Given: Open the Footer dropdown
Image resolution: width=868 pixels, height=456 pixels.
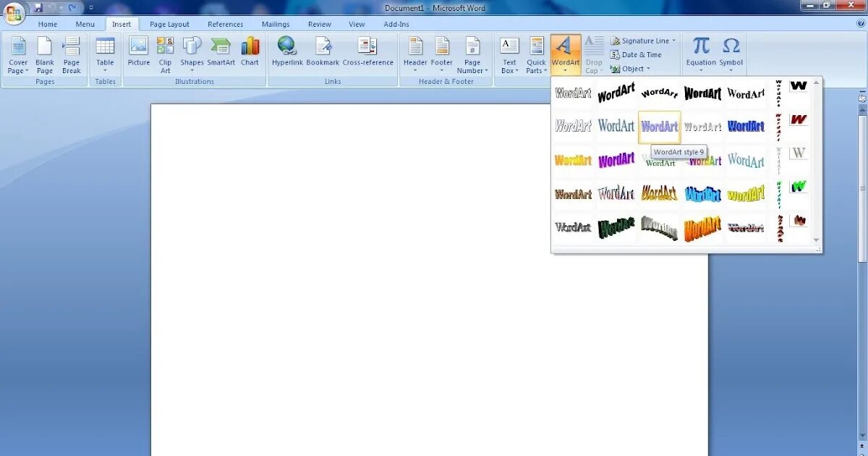Looking at the screenshot, I should 442,55.
